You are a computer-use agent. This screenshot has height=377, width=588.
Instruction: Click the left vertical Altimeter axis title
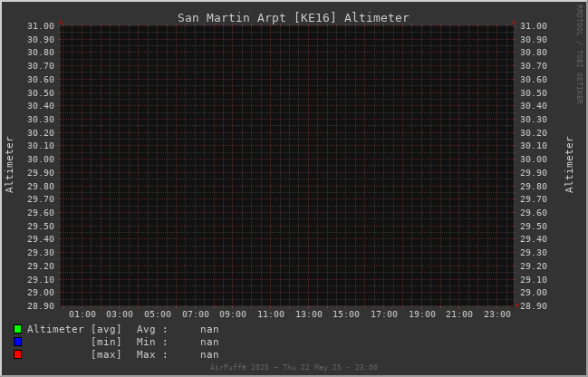coord(9,164)
